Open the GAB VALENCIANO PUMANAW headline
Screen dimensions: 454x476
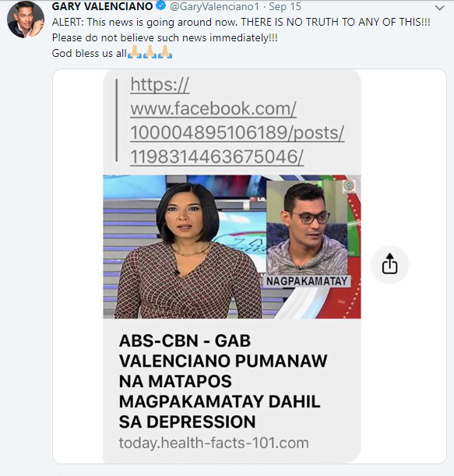click(x=223, y=381)
